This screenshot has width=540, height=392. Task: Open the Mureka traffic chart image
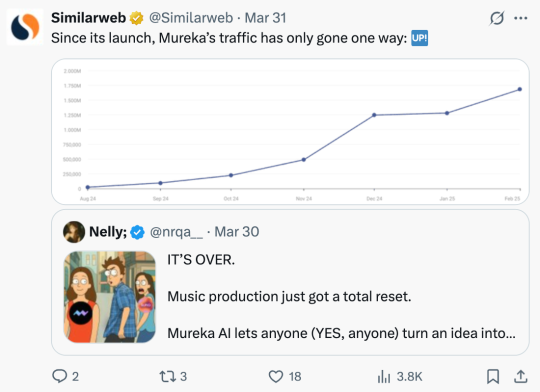290,131
